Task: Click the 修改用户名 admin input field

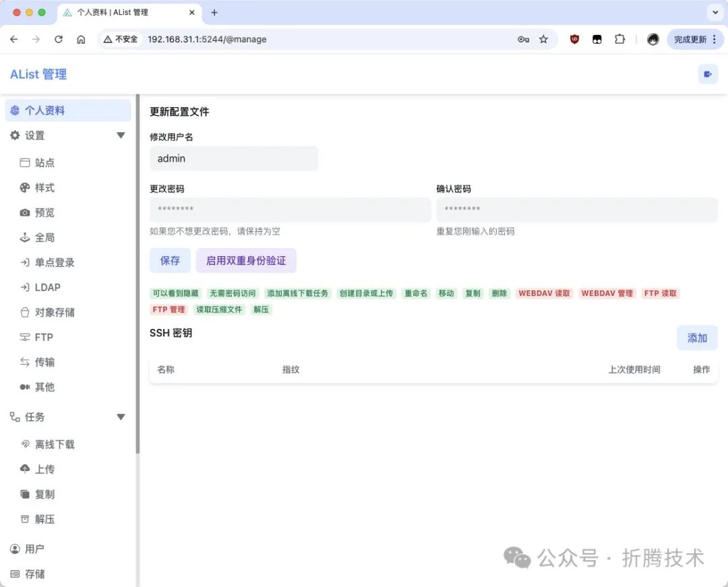Action: pyautogui.click(x=233, y=158)
